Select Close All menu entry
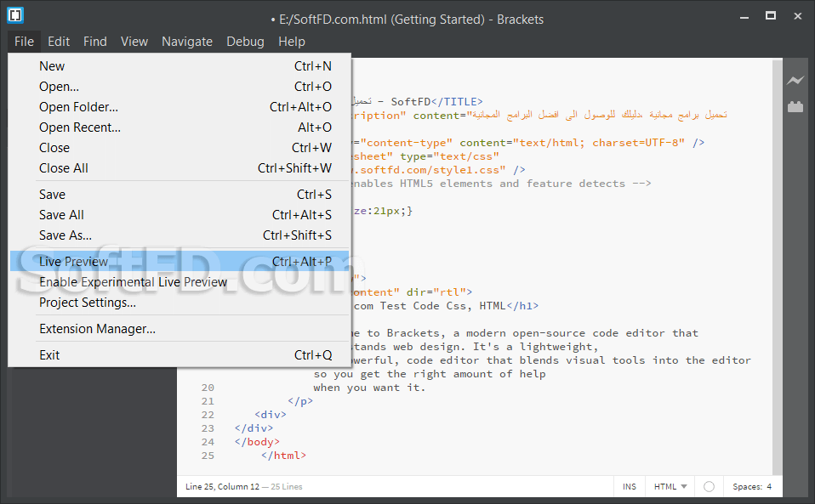Image resolution: width=815 pixels, height=504 pixels. tap(180, 168)
